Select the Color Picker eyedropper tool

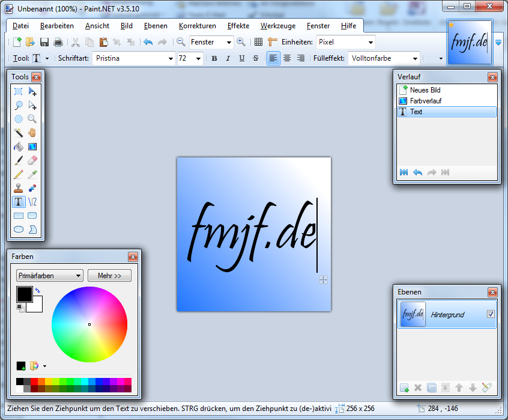click(32, 174)
